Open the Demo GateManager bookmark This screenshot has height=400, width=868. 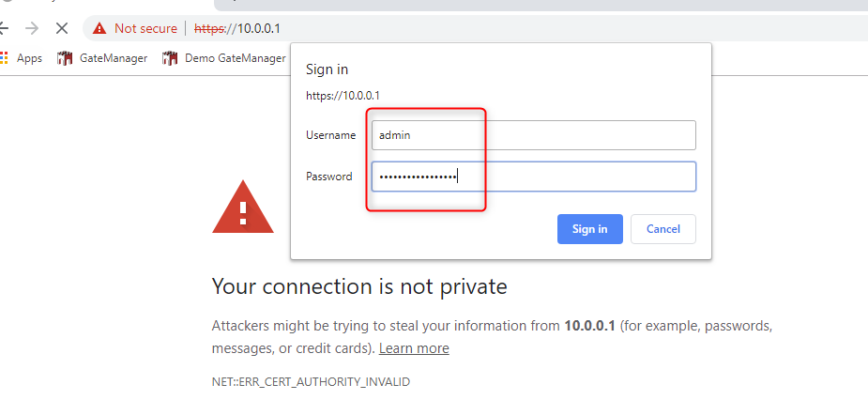224,58
